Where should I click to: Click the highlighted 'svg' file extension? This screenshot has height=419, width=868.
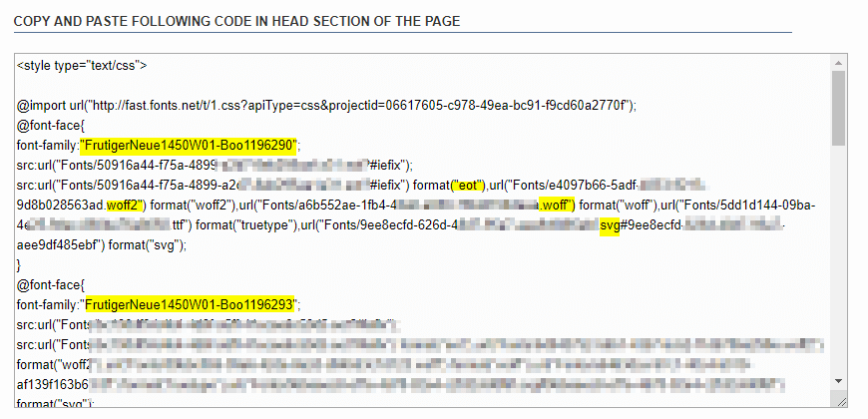(x=610, y=225)
